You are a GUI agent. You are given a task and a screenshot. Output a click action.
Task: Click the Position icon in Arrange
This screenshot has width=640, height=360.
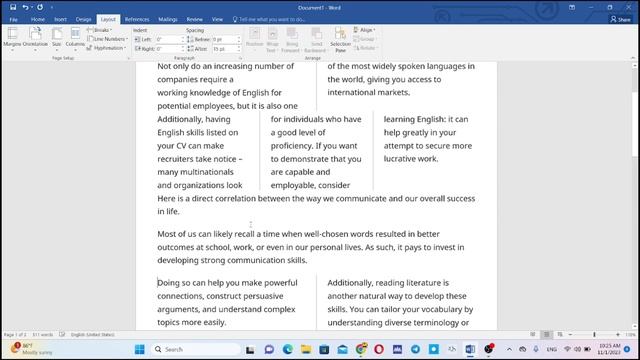(255, 39)
